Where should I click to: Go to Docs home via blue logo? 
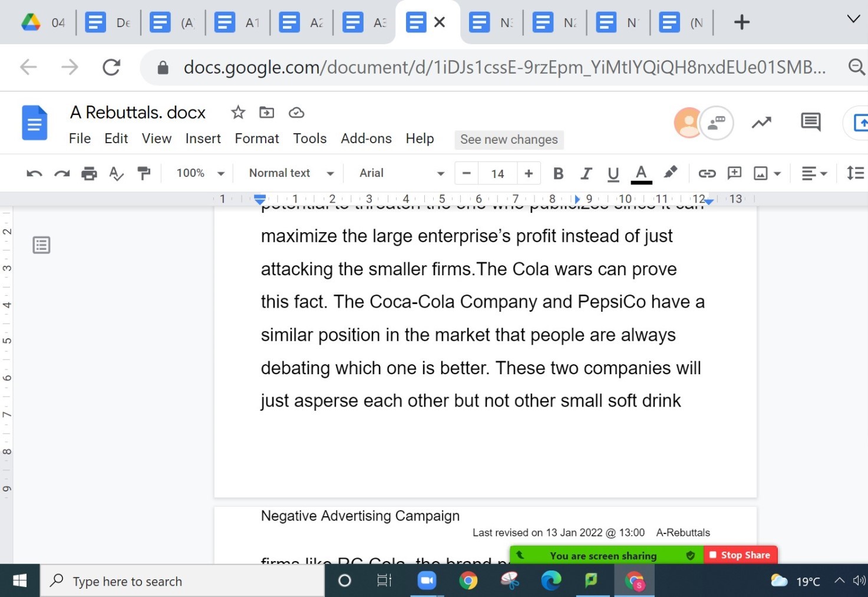35,123
